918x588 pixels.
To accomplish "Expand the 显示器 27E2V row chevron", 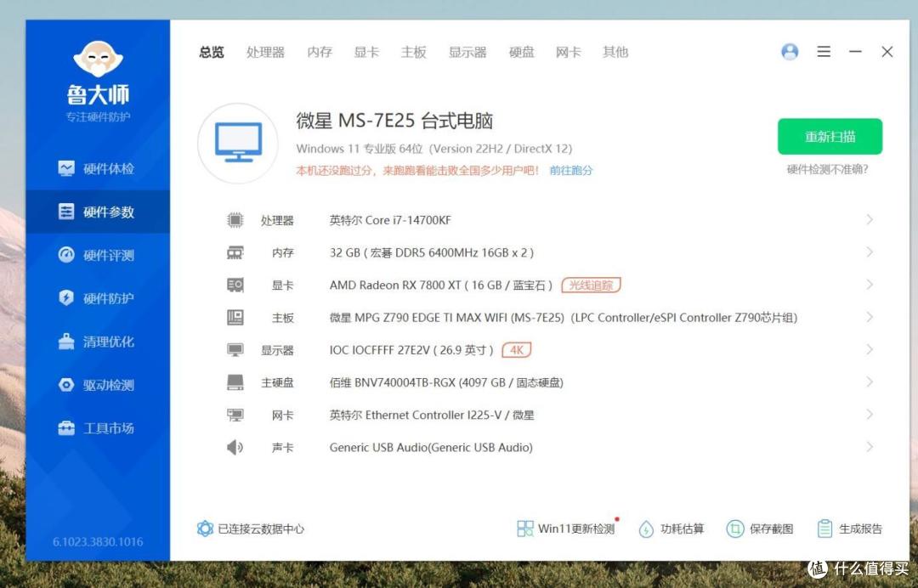I will 870,349.
